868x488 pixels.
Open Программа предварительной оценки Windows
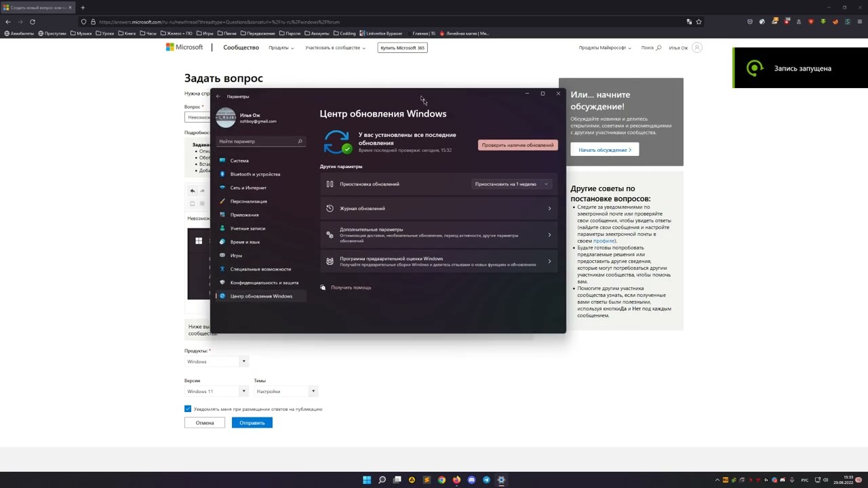click(x=439, y=261)
